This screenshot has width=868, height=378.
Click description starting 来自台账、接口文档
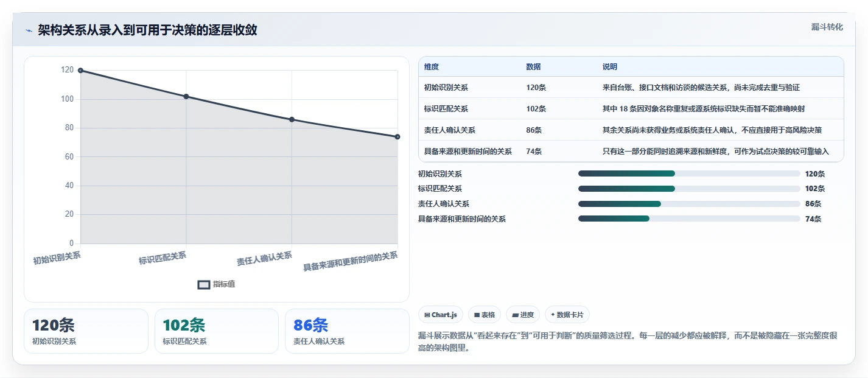pyautogui.click(x=701, y=88)
